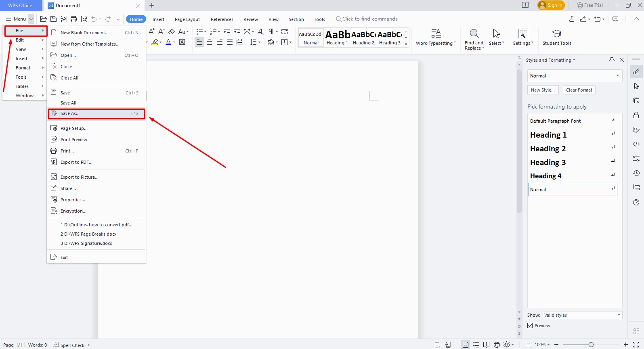Image resolution: width=644 pixels, height=349 pixels.
Task: Expand the Menu dropdown arrow
Action: click(x=31, y=19)
